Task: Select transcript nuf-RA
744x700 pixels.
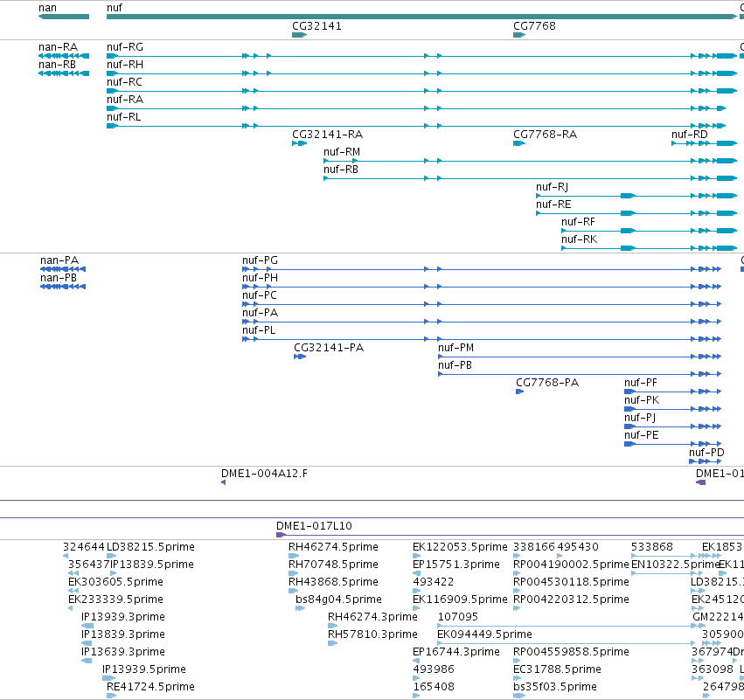Action: (125, 100)
